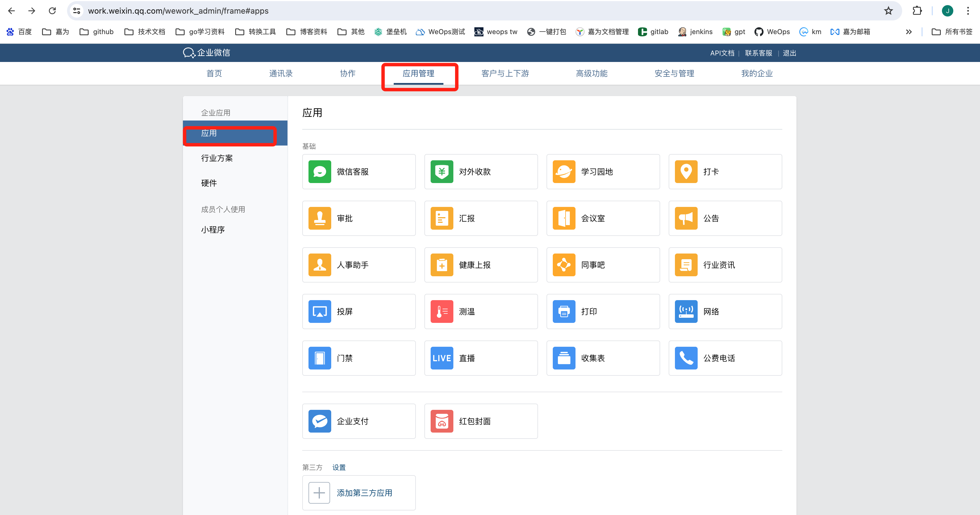The image size is (980, 515).
Task: Click the browser back arrow
Action: (11, 11)
